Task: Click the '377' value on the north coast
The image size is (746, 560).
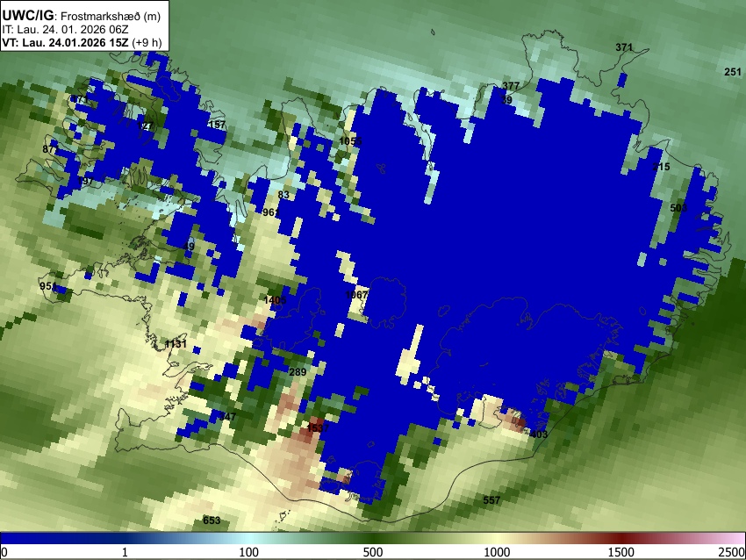Action: tap(511, 86)
